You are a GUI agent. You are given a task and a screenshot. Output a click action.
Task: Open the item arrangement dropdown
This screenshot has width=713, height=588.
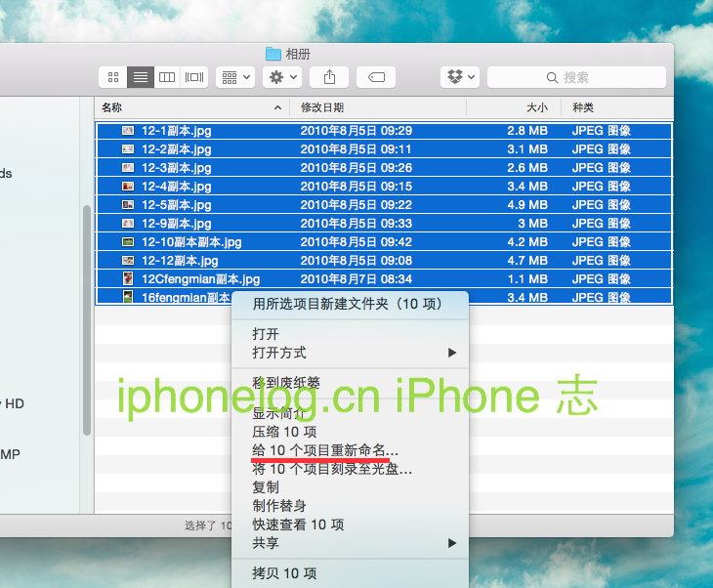click(x=235, y=77)
